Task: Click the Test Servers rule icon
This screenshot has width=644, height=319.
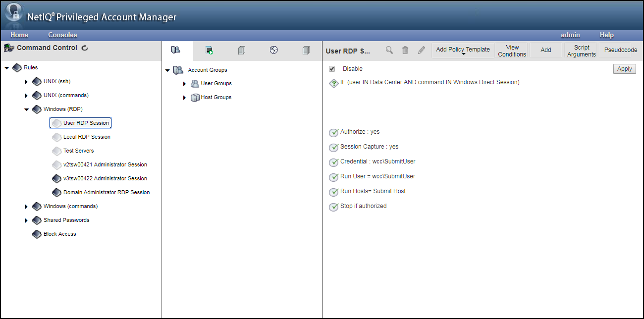Action: 56,151
